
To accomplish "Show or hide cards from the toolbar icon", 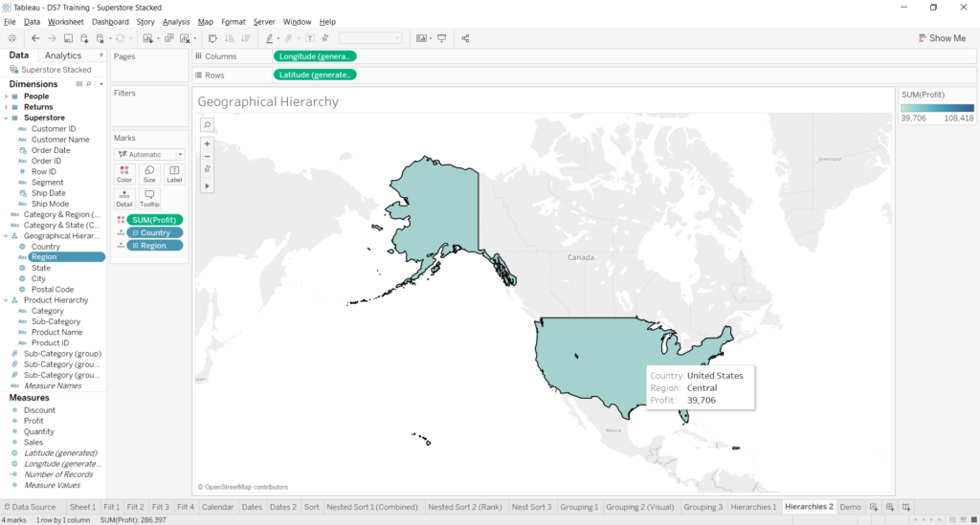I will tap(422, 38).
